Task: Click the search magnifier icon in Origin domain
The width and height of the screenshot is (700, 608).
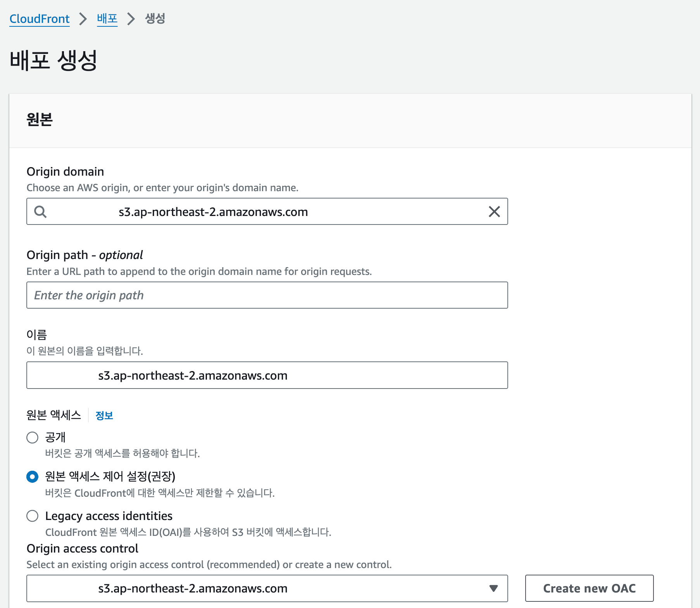Action: point(40,212)
